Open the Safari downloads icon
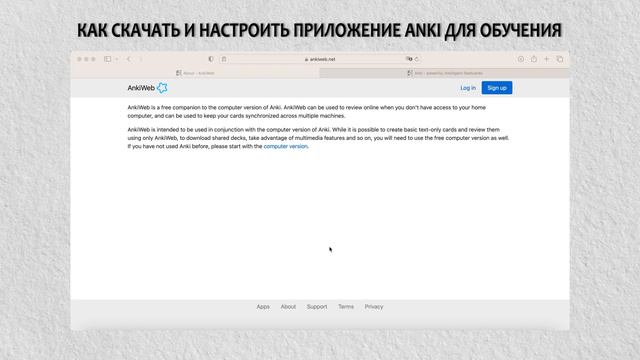 [521, 59]
